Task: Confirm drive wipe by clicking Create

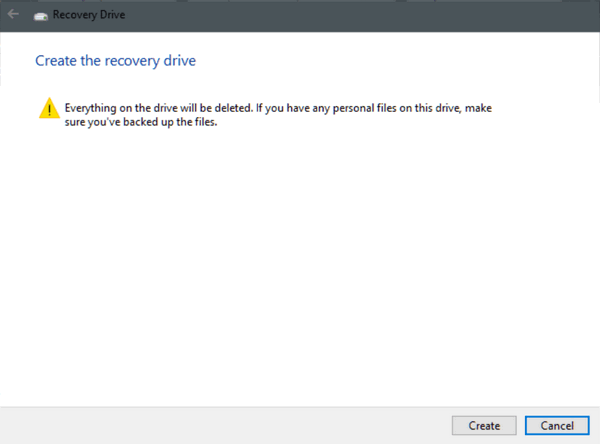Action: click(x=484, y=426)
